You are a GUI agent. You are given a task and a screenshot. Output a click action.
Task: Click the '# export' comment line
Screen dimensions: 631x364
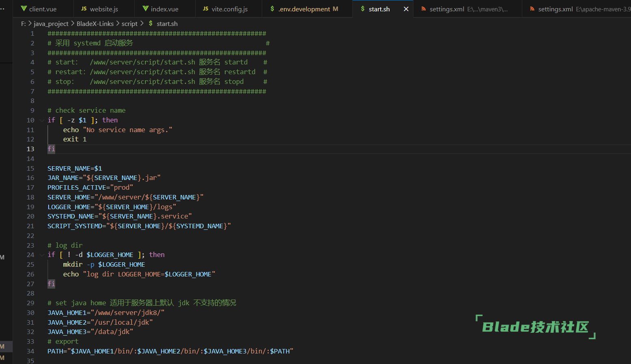tap(63, 342)
